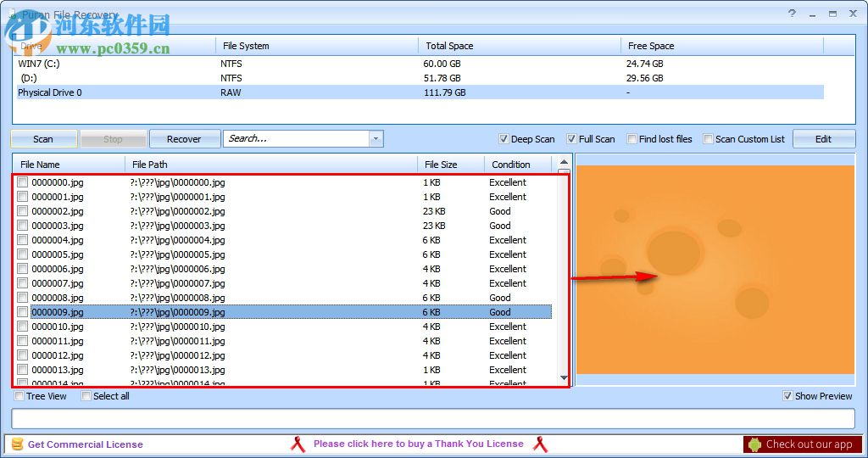
Task: Click the buy a Thank You License link
Action: 419,444
